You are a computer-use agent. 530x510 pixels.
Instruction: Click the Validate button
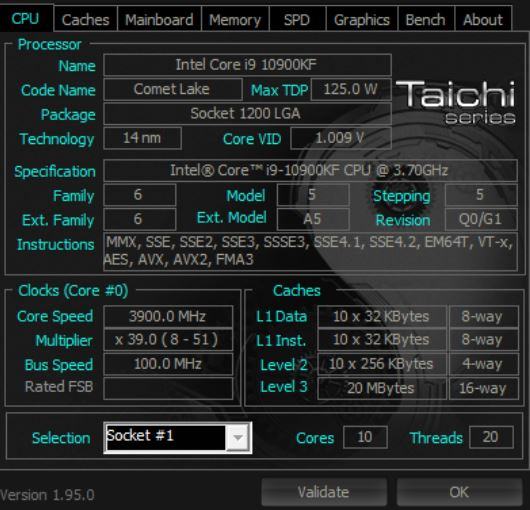coord(324,492)
